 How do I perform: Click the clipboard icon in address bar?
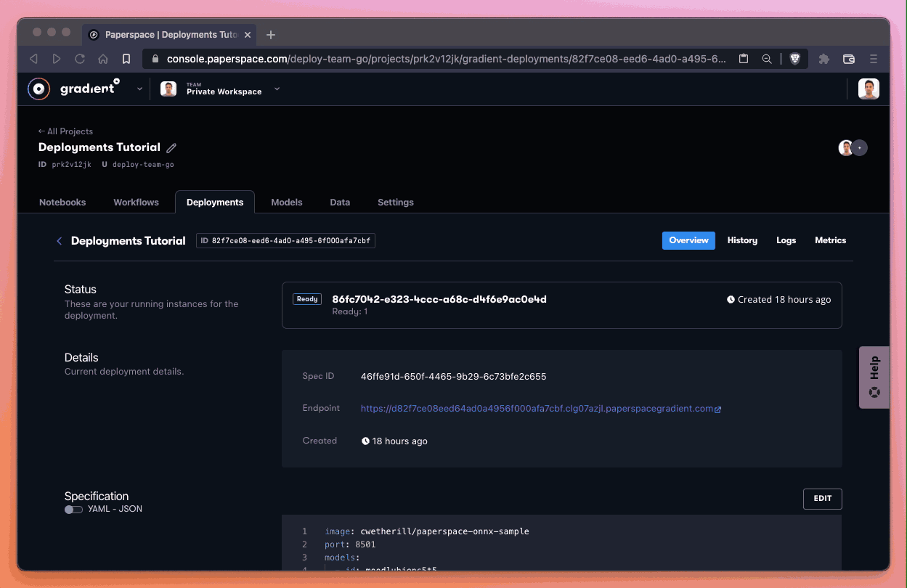pos(744,59)
